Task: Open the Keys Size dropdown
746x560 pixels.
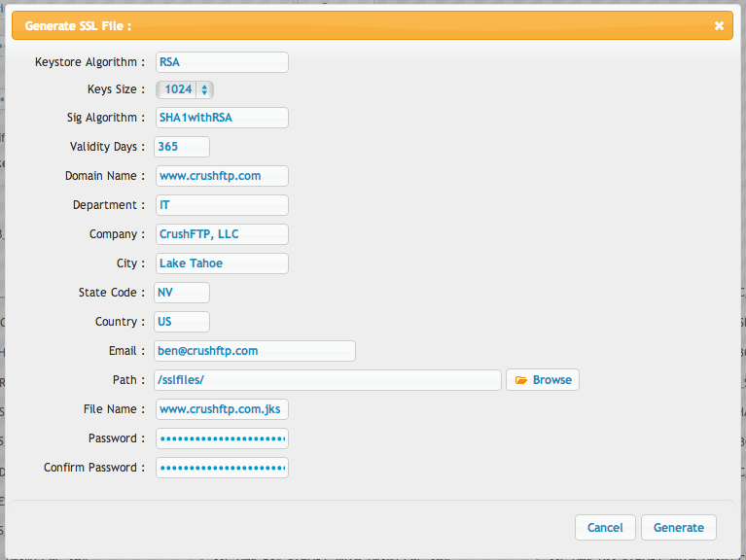Action: point(185,89)
